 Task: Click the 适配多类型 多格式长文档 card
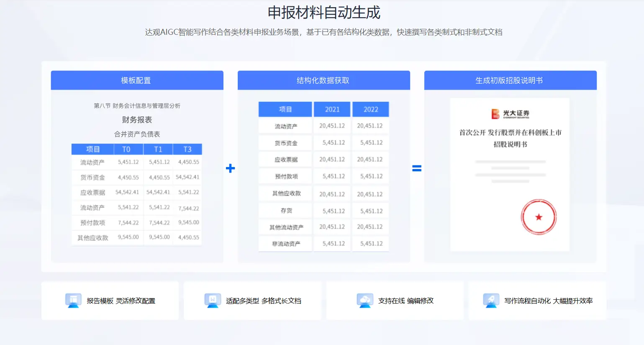(252, 301)
